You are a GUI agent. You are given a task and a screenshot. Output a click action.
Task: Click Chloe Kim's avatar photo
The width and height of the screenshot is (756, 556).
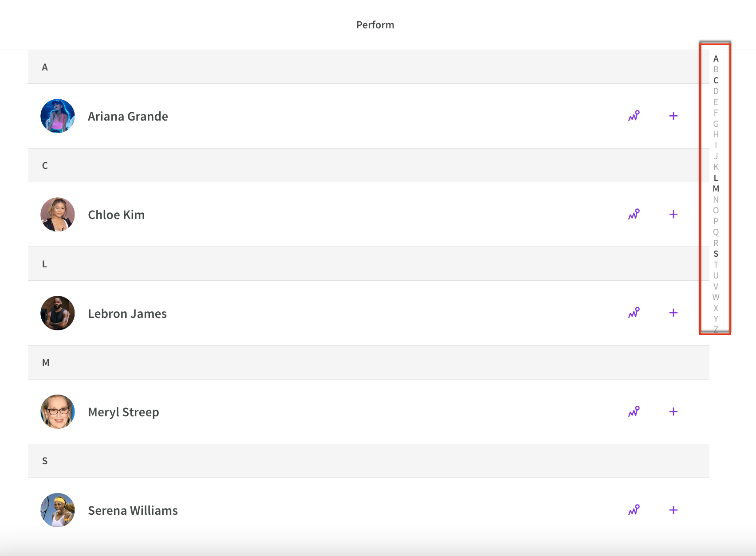pyautogui.click(x=58, y=215)
